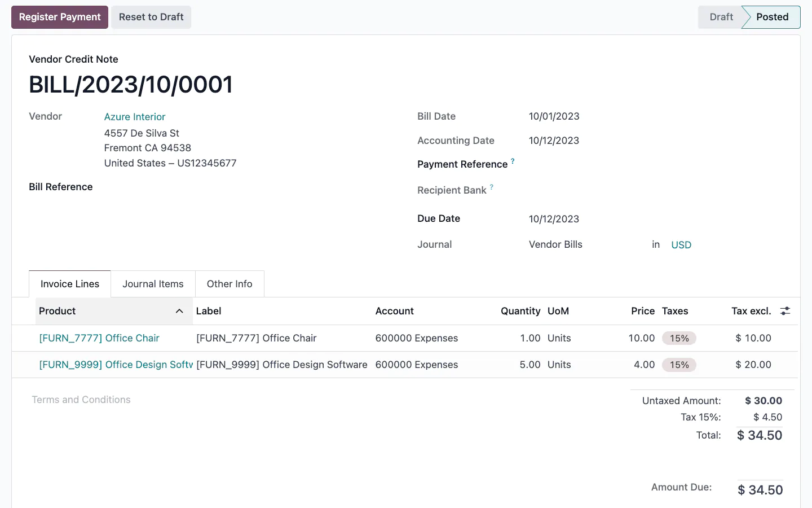Switch to the Journal Items tab
Image resolution: width=812 pixels, height=508 pixels.
(153, 284)
